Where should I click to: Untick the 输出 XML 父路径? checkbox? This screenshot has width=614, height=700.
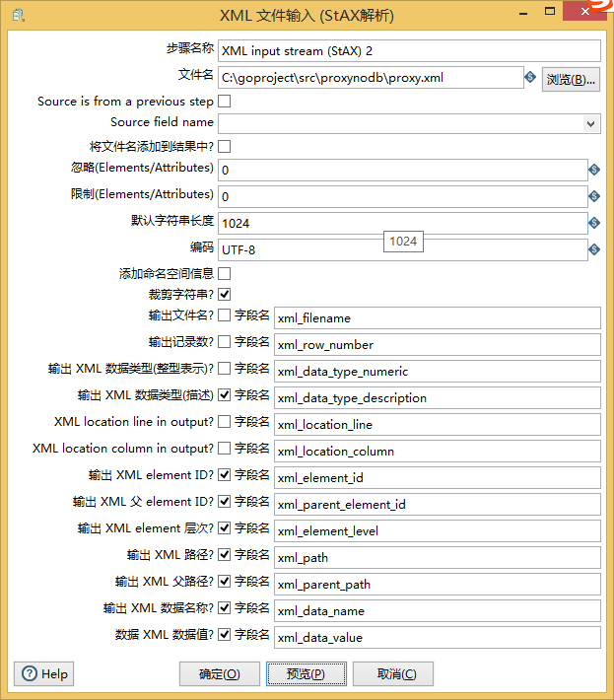[x=225, y=582]
